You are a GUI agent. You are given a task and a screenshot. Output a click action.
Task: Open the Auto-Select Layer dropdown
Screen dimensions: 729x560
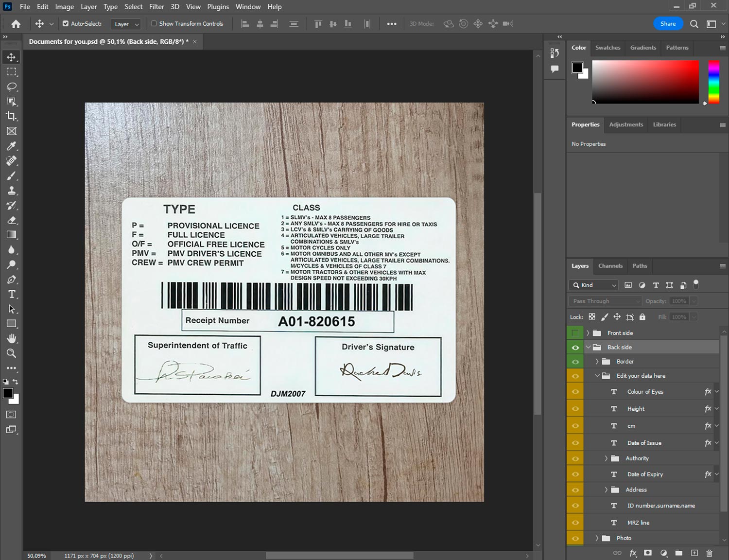(126, 24)
